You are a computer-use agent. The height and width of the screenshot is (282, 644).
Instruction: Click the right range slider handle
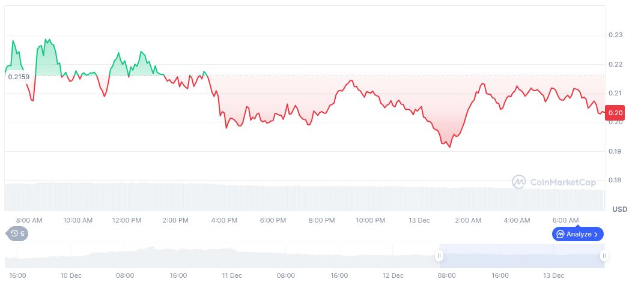[x=604, y=256]
